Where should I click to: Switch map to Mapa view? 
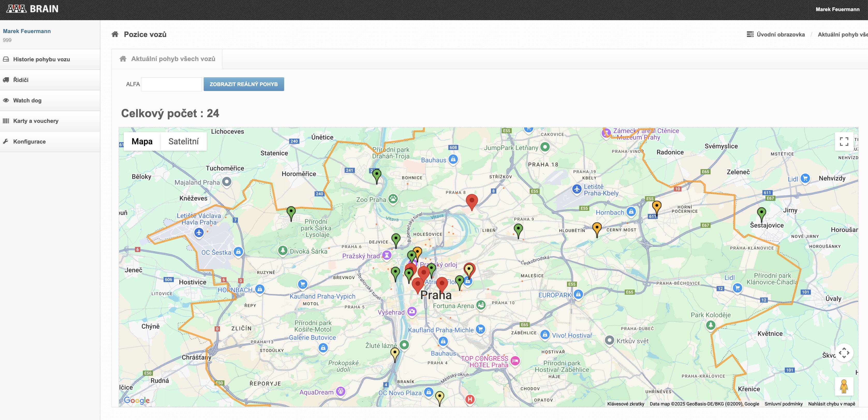[x=142, y=141]
